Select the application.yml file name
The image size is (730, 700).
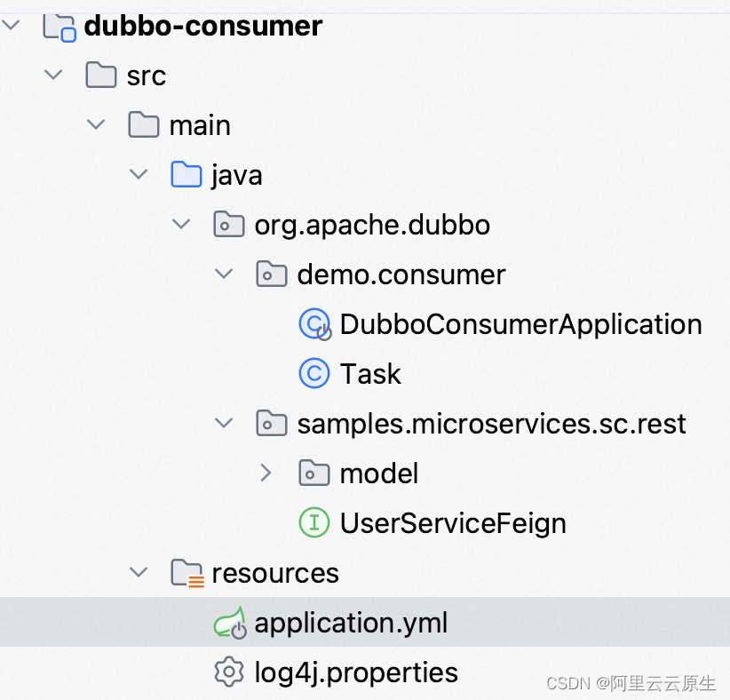click(x=351, y=623)
